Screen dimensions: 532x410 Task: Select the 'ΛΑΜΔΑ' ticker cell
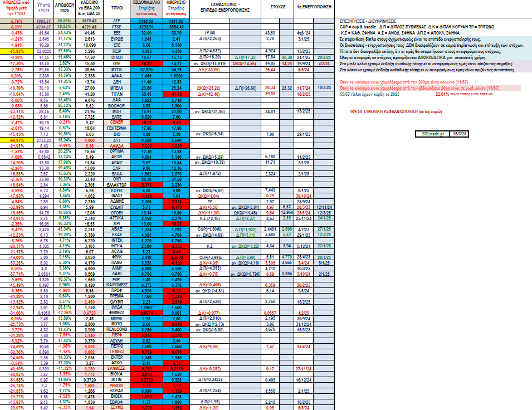(117, 146)
